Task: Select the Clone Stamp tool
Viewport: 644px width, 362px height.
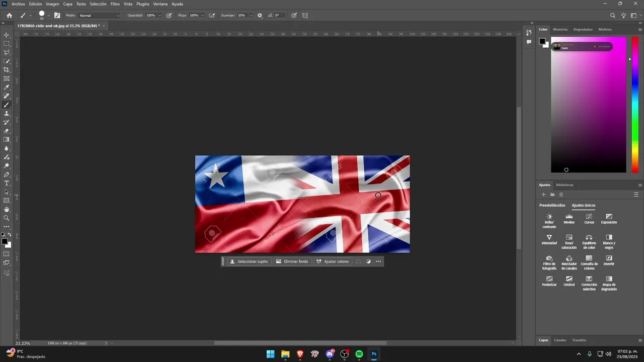Action: 7,114
